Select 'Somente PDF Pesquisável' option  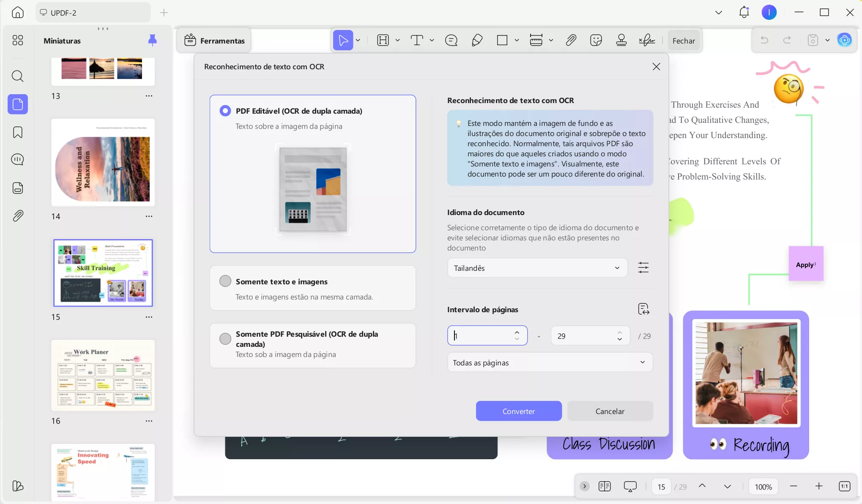pyautogui.click(x=225, y=338)
